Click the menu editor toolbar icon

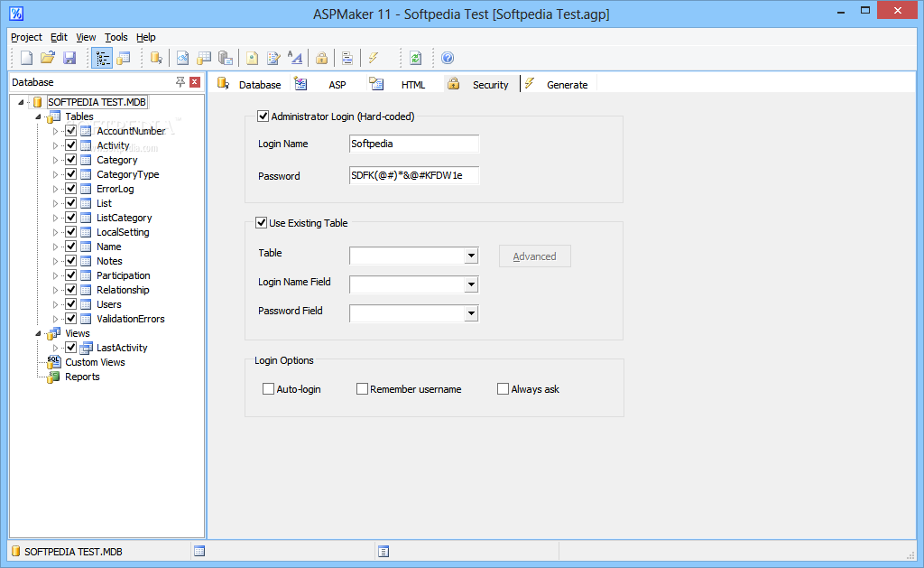tap(347, 58)
